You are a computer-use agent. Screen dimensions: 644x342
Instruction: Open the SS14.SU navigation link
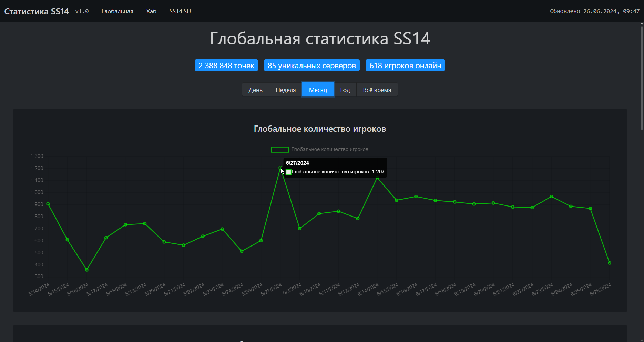tap(180, 11)
